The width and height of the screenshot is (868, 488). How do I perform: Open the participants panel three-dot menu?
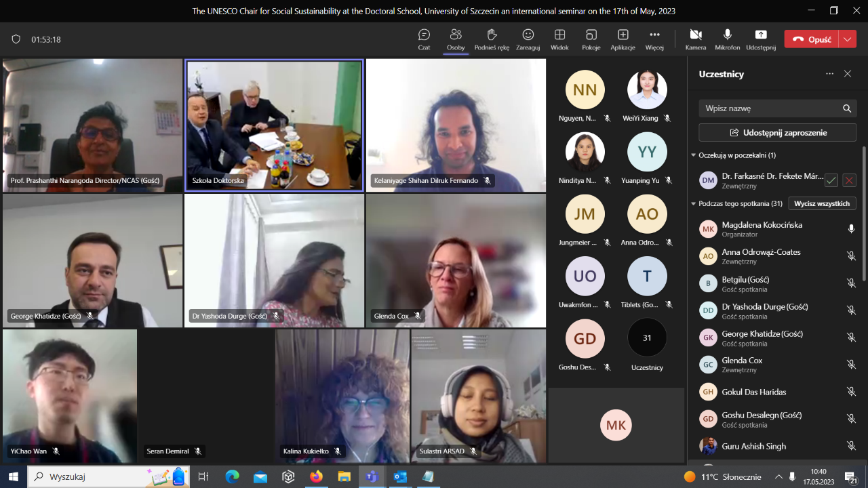tap(829, 74)
